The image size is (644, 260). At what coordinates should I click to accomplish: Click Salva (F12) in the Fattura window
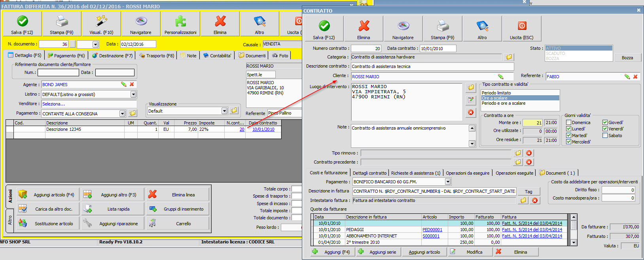point(22,24)
